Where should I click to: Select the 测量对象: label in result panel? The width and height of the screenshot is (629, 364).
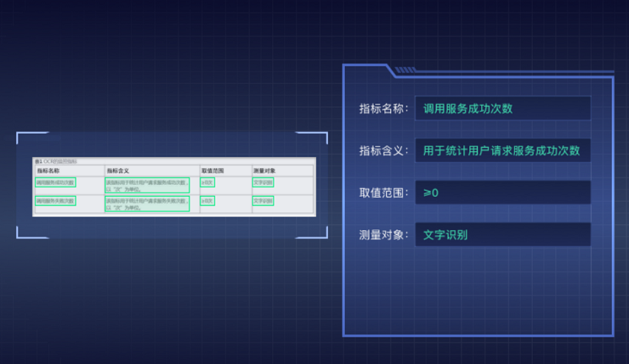coord(383,235)
